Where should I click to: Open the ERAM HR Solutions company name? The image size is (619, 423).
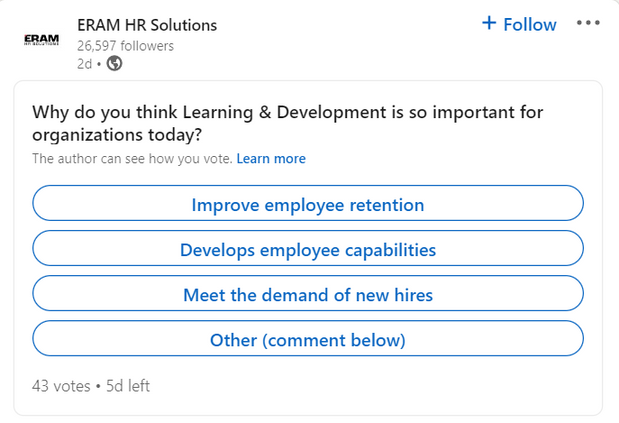pyautogui.click(x=147, y=25)
